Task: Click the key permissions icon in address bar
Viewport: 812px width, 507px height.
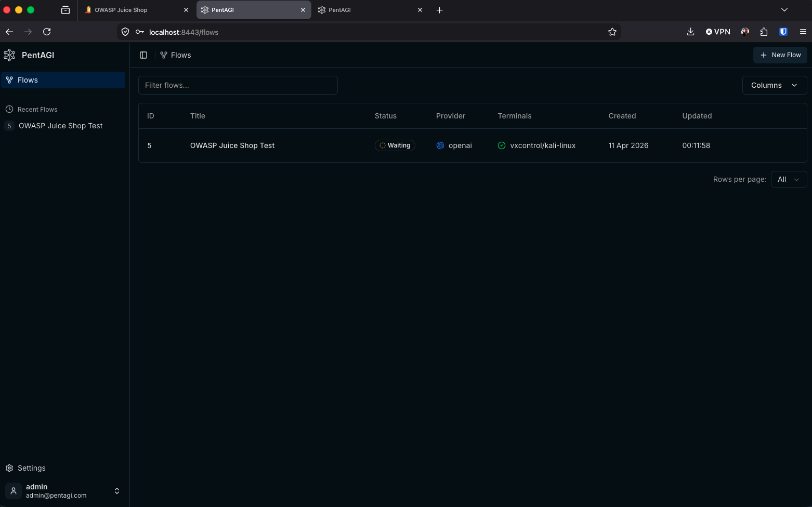Action: [x=139, y=32]
